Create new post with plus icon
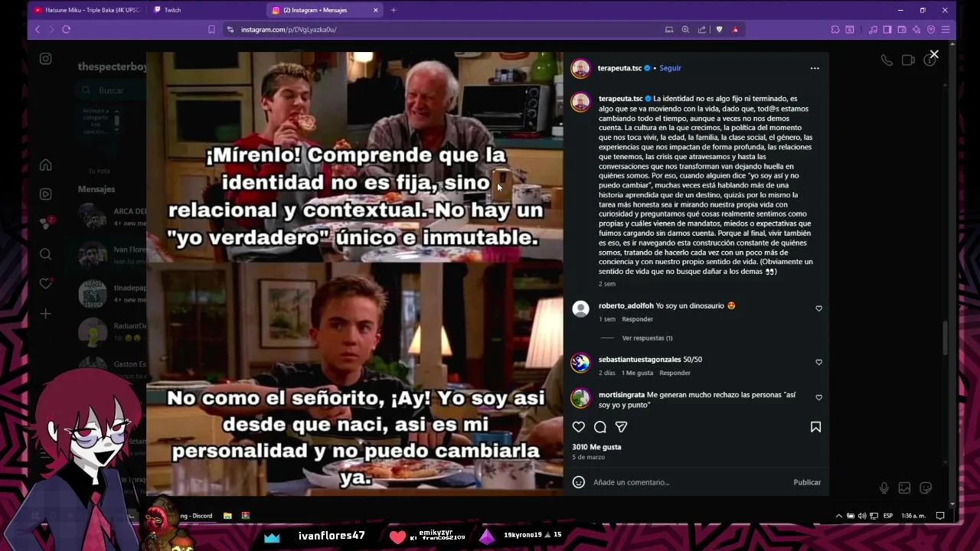The height and width of the screenshot is (551, 980). [x=46, y=314]
